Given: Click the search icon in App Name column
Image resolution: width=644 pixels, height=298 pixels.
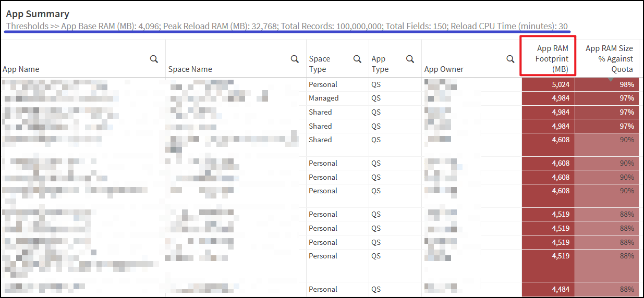Looking at the screenshot, I should click(x=154, y=59).
